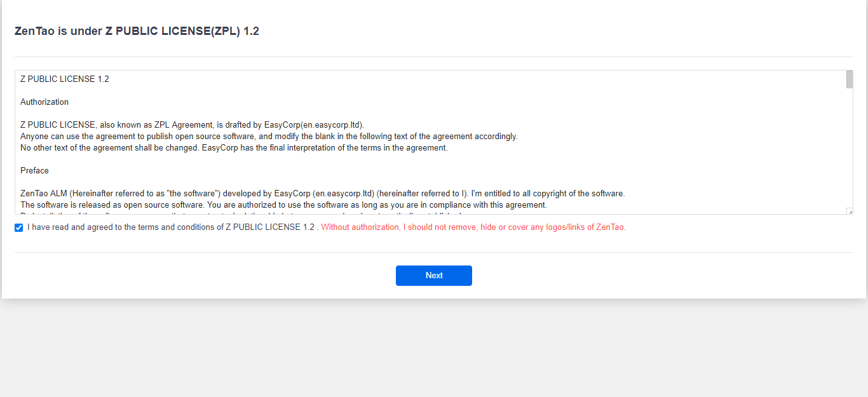Click the first line "Z PUBLIC LICENSE 1.2" in textarea
Viewport: 868px width, 397px height.
pyautogui.click(x=65, y=79)
